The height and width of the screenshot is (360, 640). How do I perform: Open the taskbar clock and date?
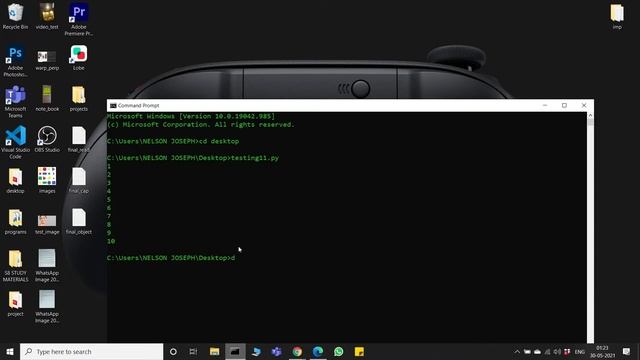602,351
